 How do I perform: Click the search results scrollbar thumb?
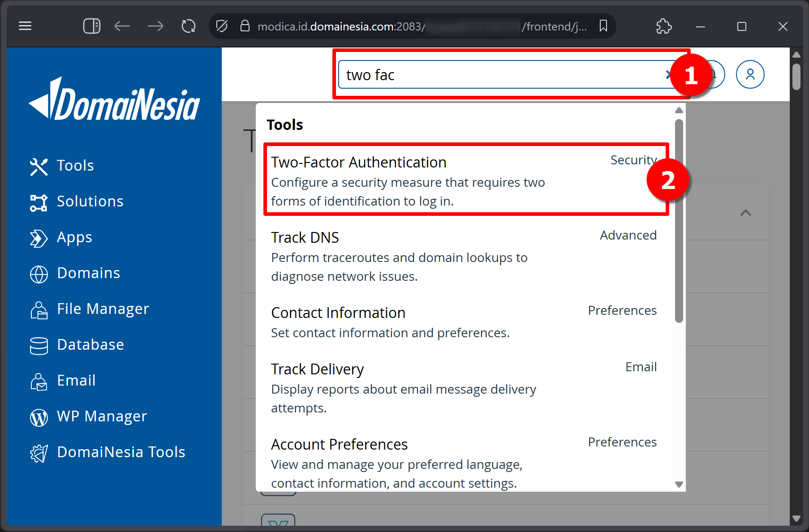(679, 221)
